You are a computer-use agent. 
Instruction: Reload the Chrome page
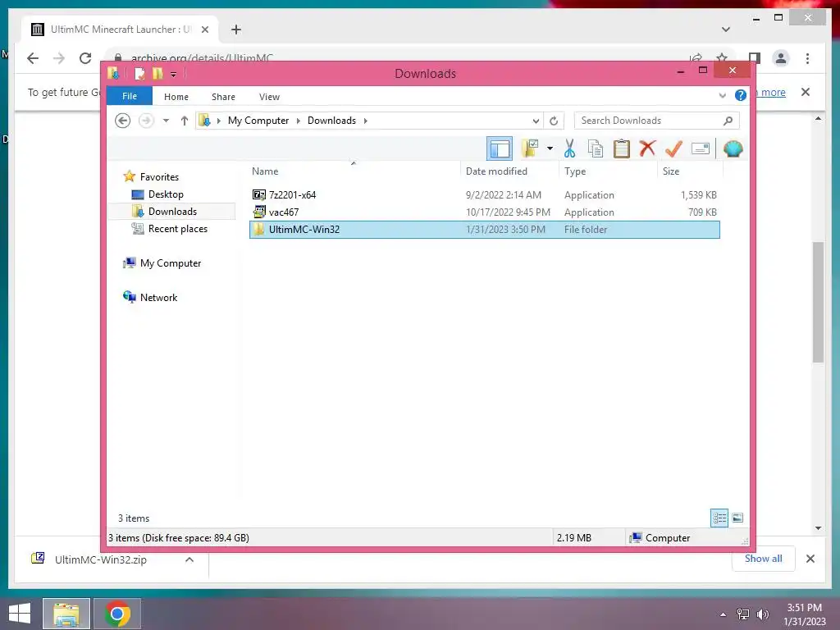(x=85, y=58)
